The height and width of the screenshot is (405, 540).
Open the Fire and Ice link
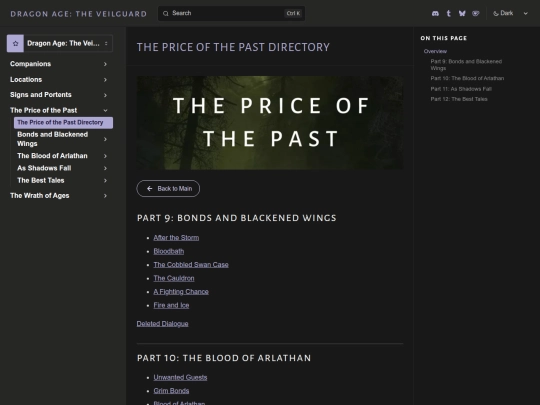171,305
